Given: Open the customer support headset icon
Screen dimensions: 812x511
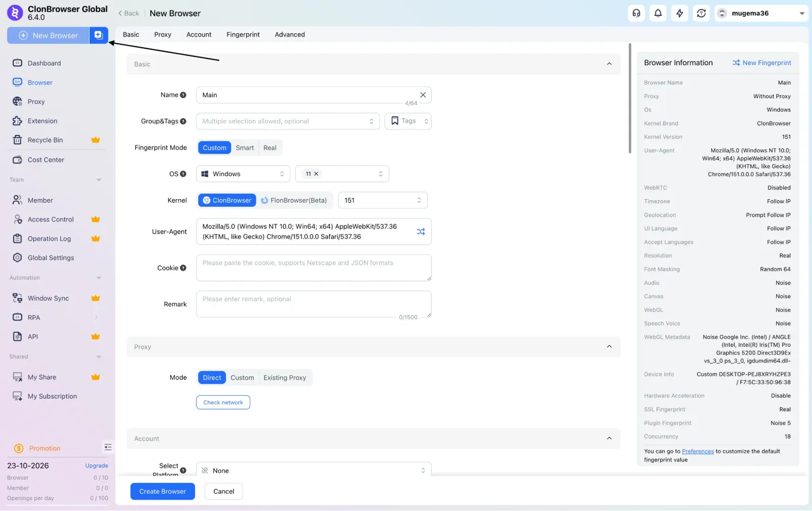Looking at the screenshot, I should coord(636,13).
